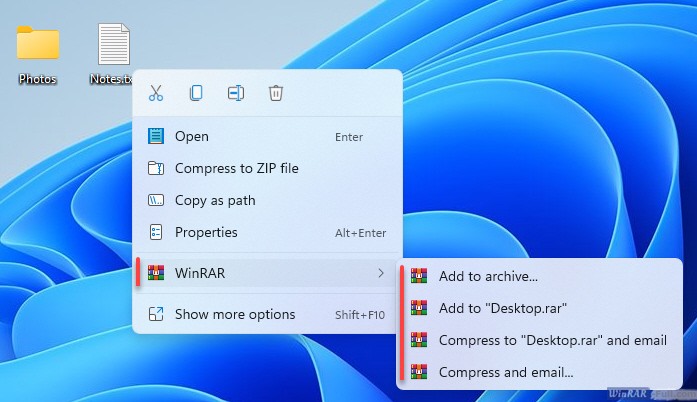Choose Show more options
This screenshot has height=402, width=697.
[235, 314]
